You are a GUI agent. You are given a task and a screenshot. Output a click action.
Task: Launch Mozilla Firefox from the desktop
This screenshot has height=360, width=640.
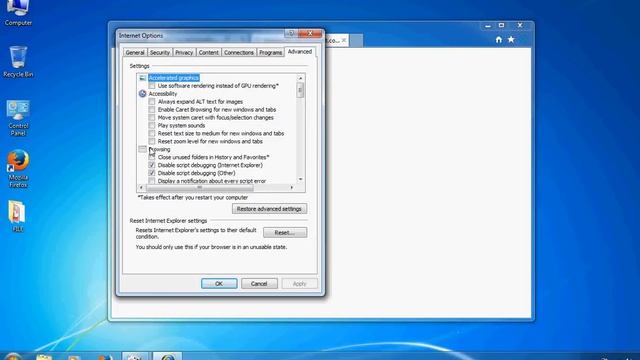tap(18, 169)
